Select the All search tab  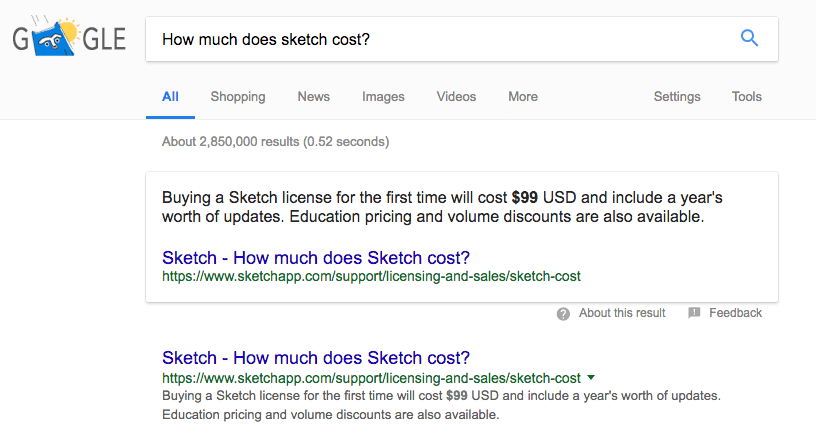pos(170,97)
